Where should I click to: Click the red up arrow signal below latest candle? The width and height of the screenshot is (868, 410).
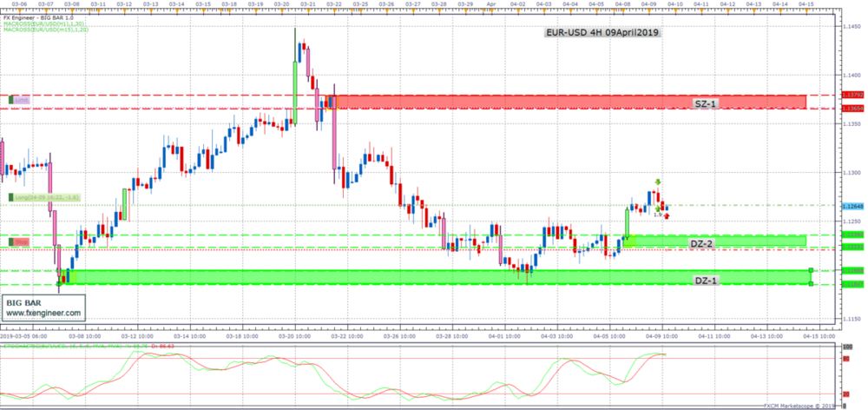pos(667,216)
